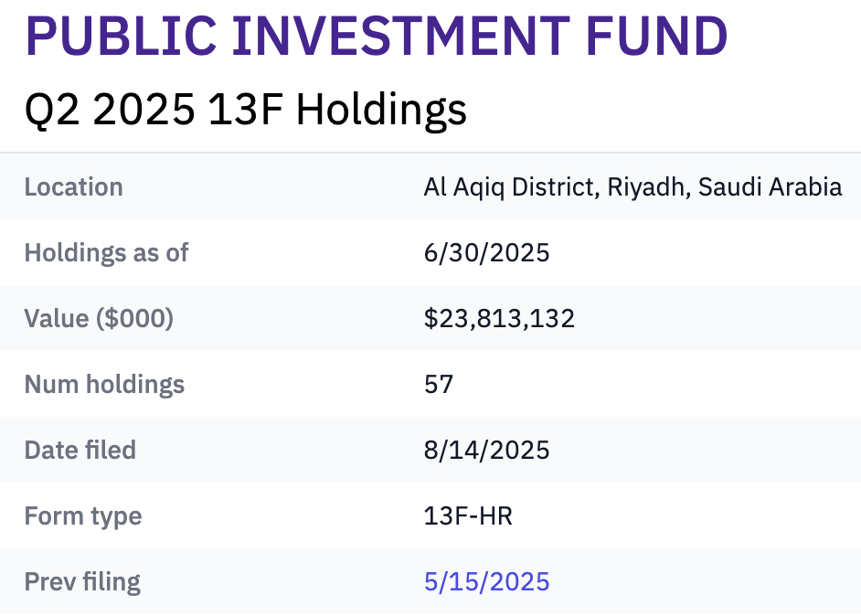
Task: Click the 57 holdings count
Action: [438, 384]
